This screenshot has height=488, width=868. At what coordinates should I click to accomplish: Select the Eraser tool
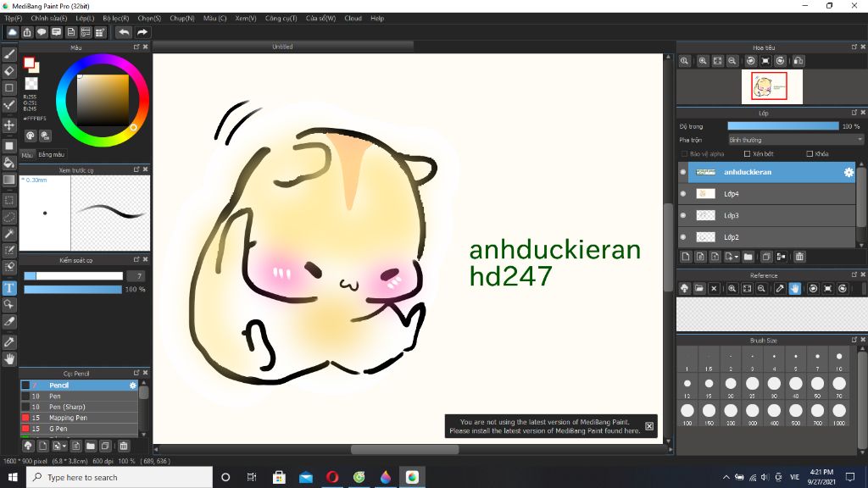(9, 71)
